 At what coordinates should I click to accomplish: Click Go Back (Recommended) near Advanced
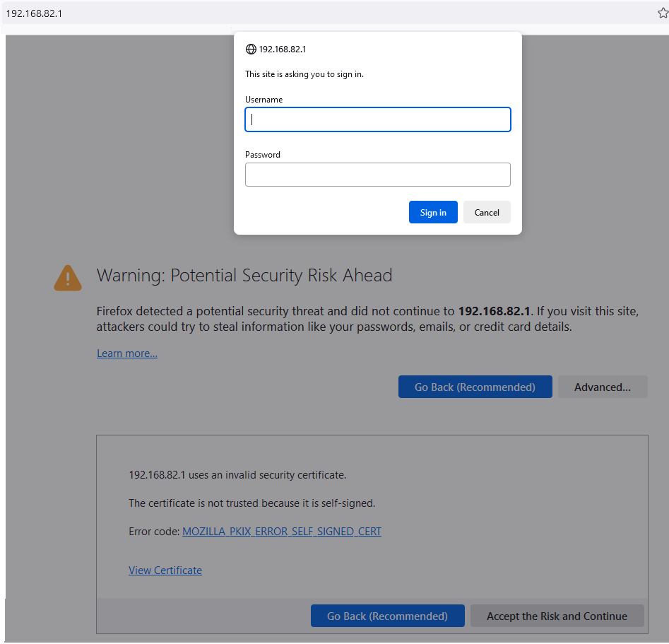(475, 387)
